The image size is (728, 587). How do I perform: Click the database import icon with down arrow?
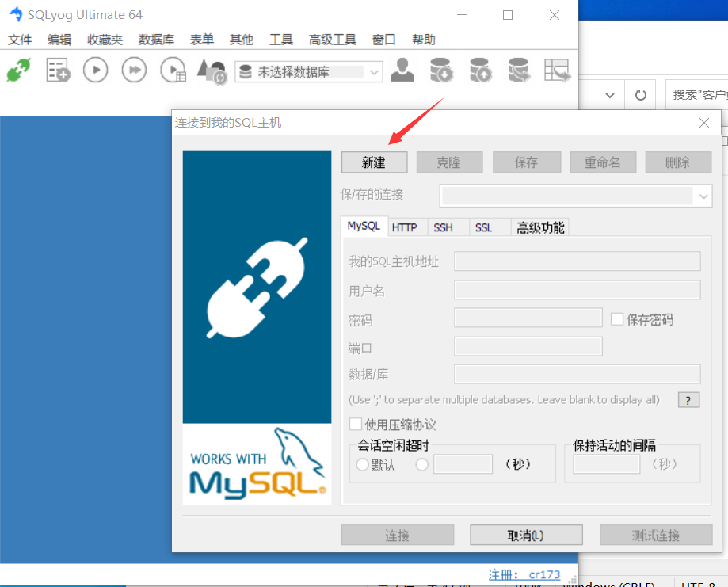(441, 71)
